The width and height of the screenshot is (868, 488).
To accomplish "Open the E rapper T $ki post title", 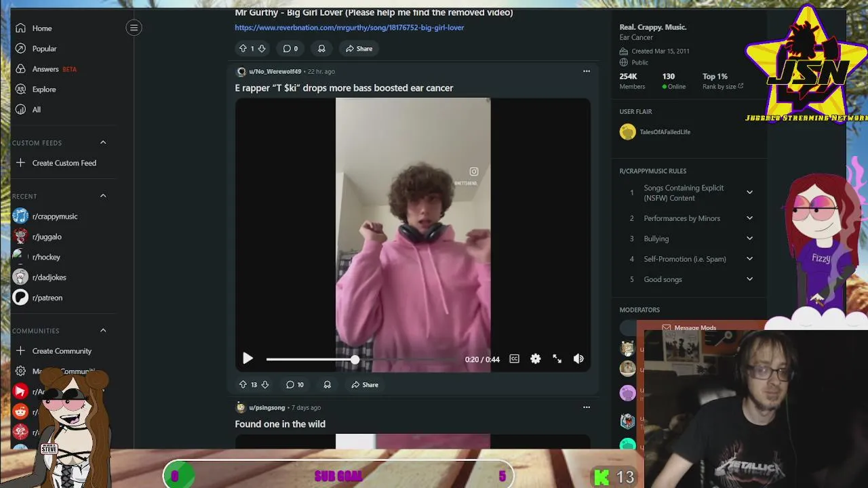I will click(x=344, y=88).
